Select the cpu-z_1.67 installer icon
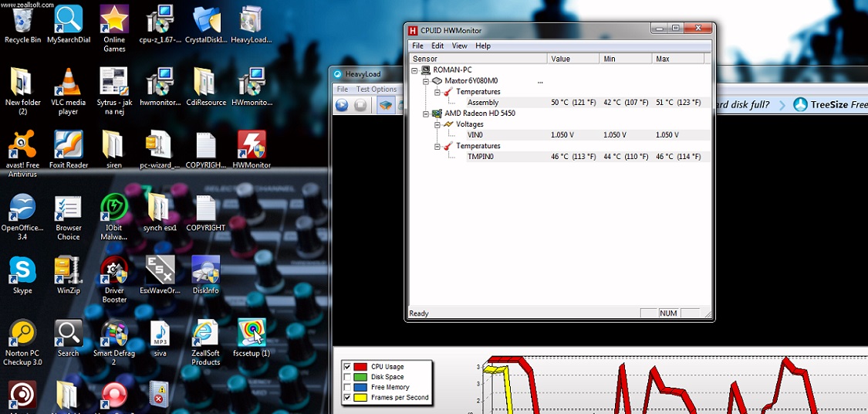 [160, 25]
